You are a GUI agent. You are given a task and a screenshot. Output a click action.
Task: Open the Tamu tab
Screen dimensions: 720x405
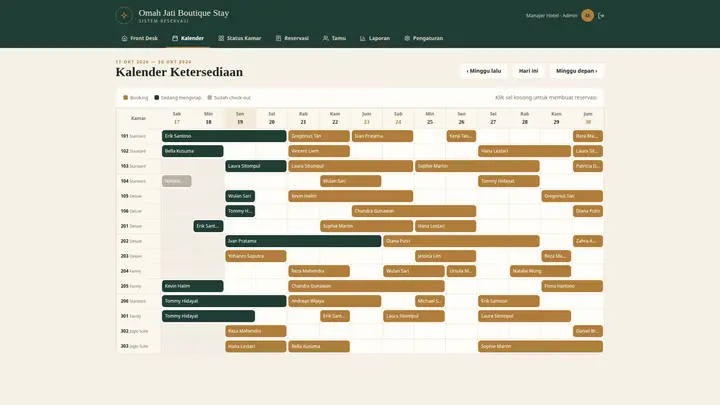point(334,38)
